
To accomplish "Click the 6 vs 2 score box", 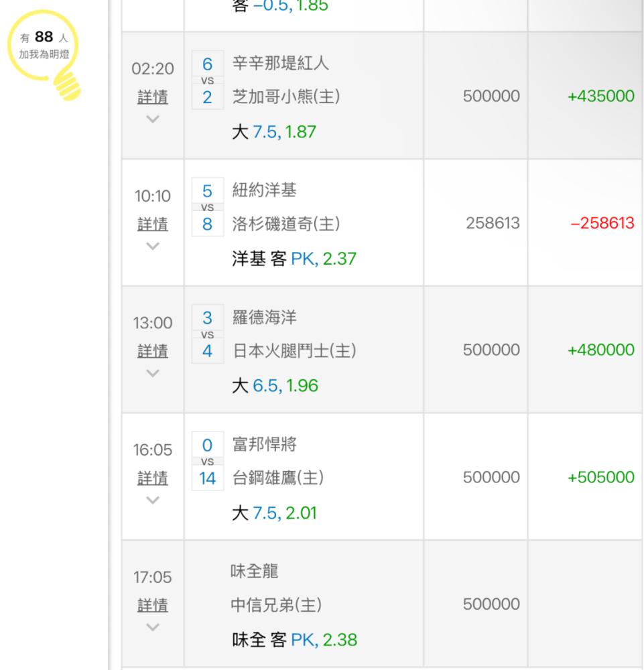I will point(207,82).
